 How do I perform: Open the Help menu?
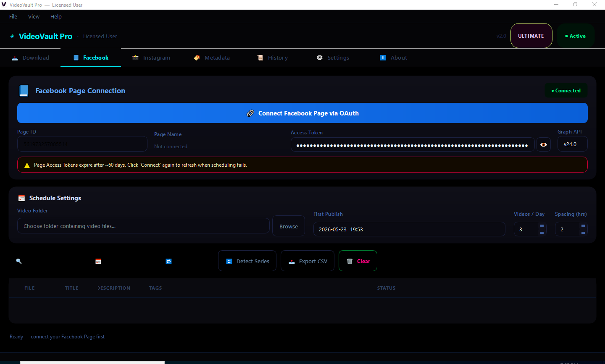pos(56,17)
